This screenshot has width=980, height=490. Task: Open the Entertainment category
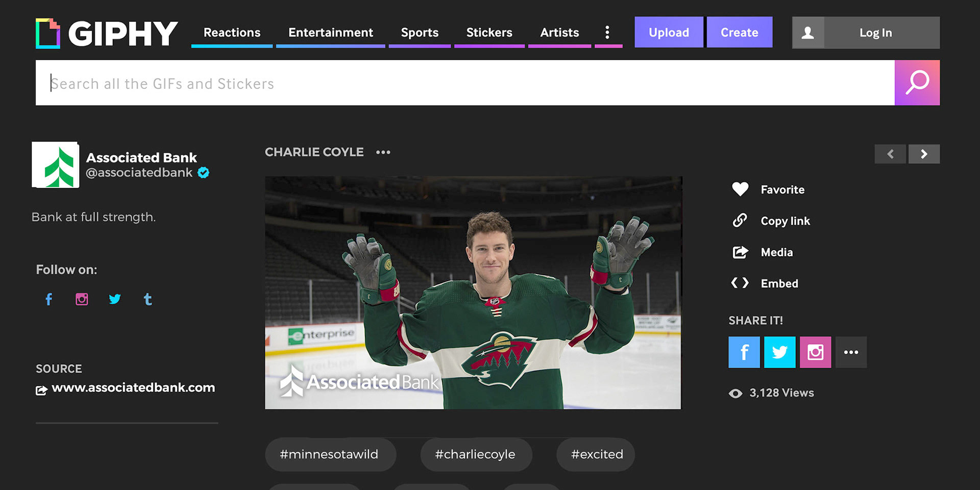click(331, 33)
